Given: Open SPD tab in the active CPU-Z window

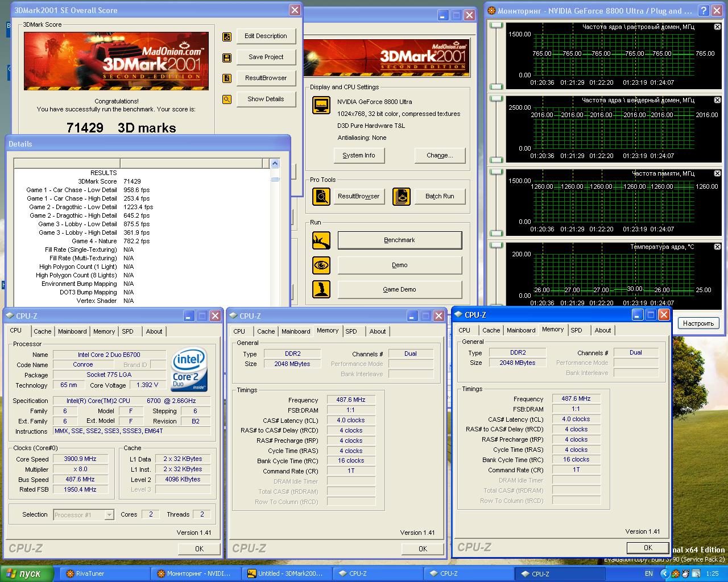Looking at the screenshot, I should pyautogui.click(x=577, y=330).
